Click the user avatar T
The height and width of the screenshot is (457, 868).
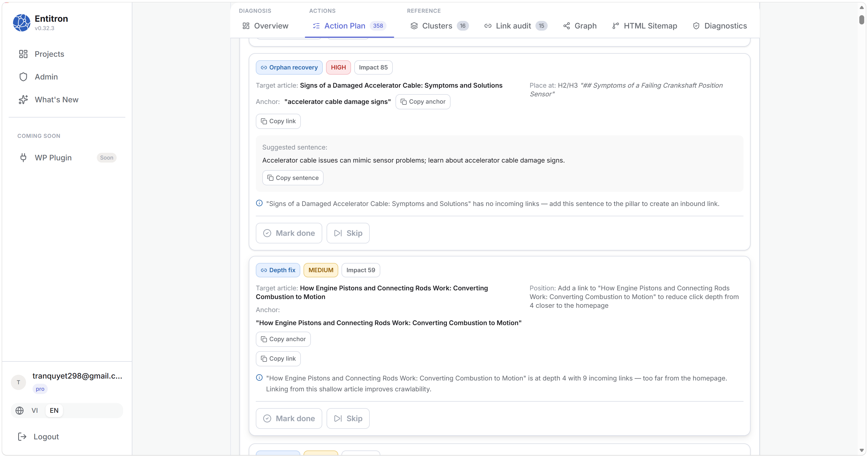click(18, 383)
